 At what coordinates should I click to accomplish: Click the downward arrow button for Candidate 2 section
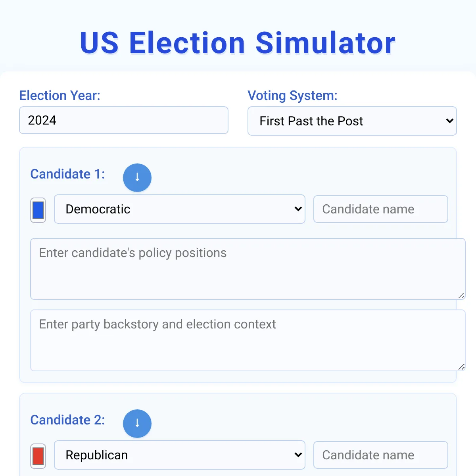[x=137, y=424]
